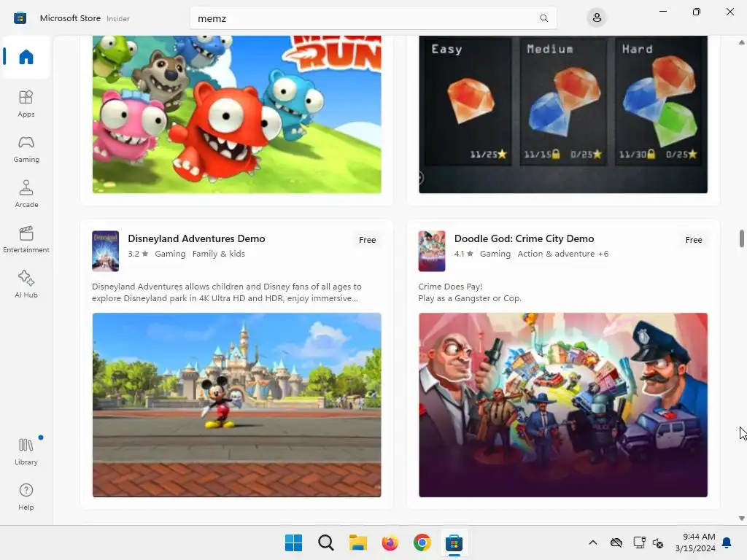747x560 pixels.
Task: Open the Gaming section
Action: pos(26,149)
